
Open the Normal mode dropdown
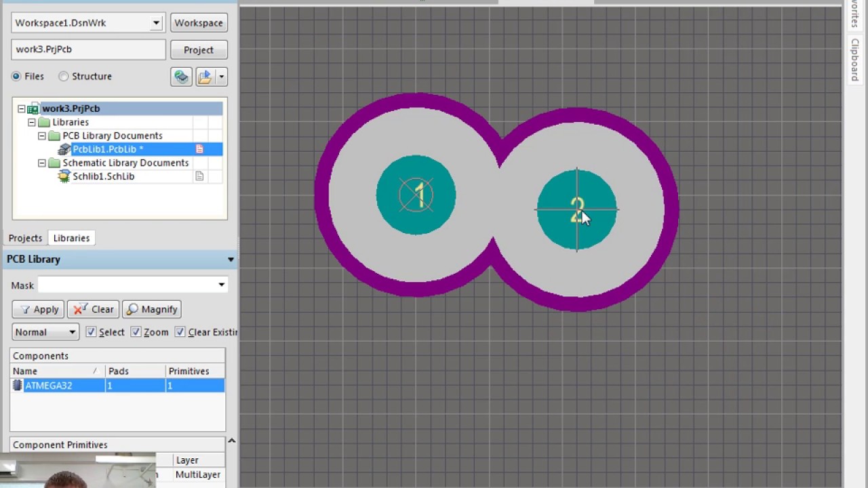click(x=72, y=332)
